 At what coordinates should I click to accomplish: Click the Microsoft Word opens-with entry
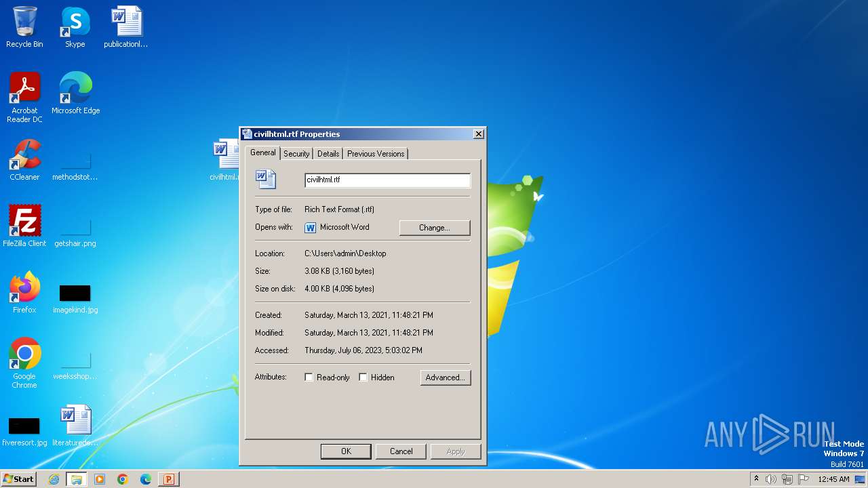(x=337, y=228)
